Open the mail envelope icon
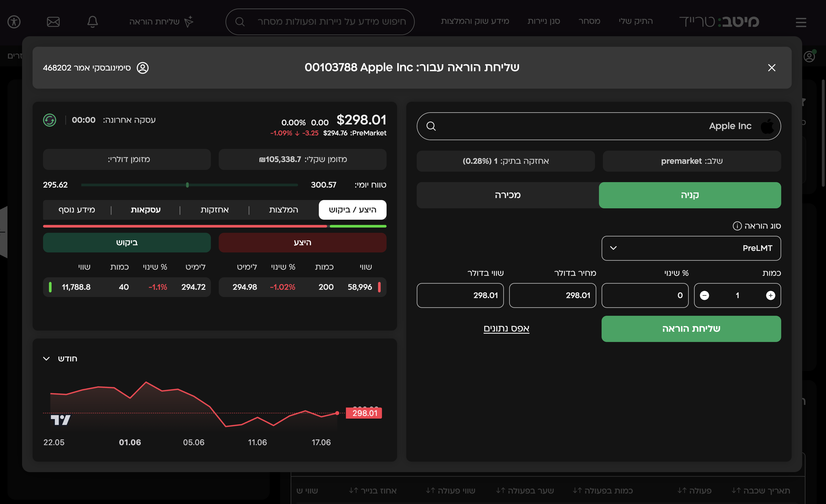 click(53, 22)
